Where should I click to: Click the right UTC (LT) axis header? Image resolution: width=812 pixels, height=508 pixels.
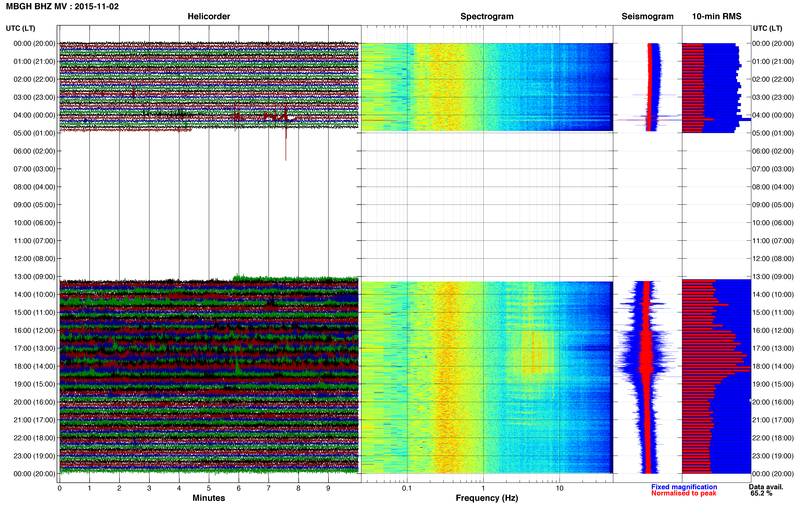[767, 28]
